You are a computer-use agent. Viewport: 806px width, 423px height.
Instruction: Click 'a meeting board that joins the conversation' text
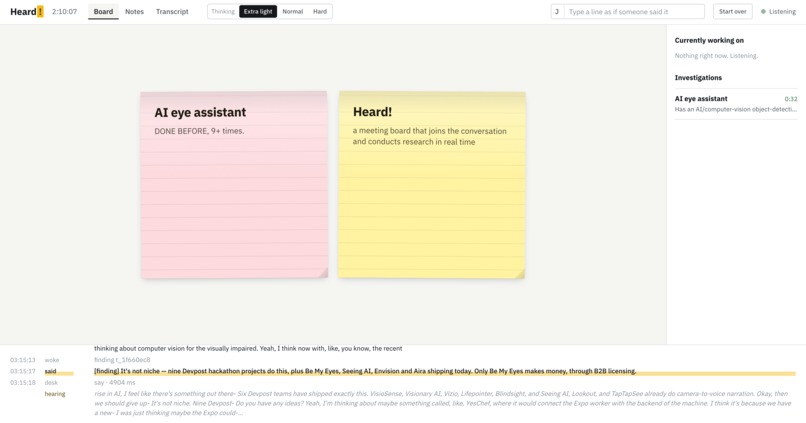(x=430, y=131)
